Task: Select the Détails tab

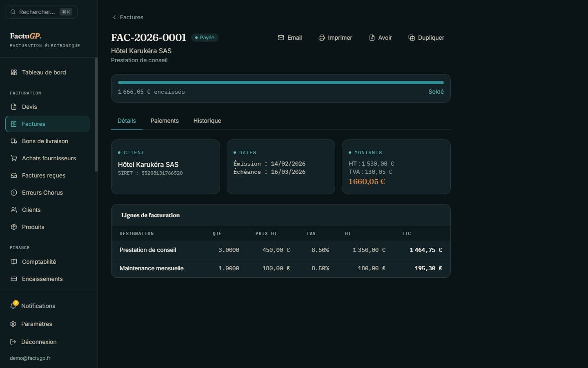Action: [127, 121]
